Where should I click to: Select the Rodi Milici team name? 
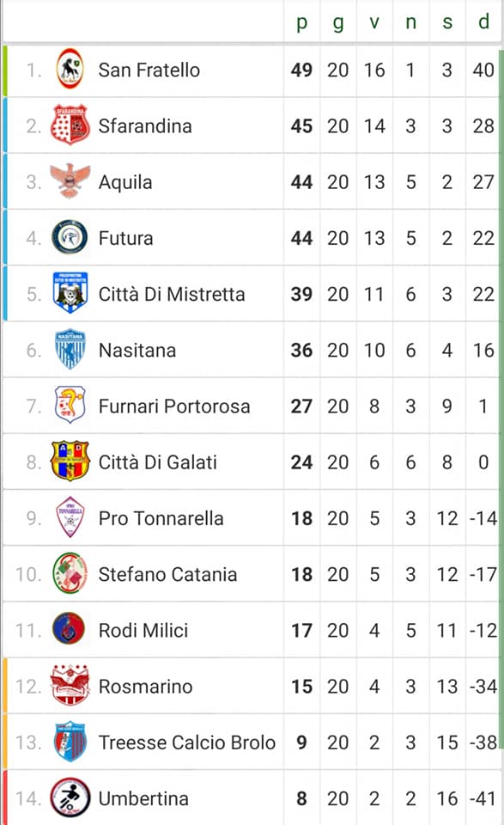coord(143,630)
